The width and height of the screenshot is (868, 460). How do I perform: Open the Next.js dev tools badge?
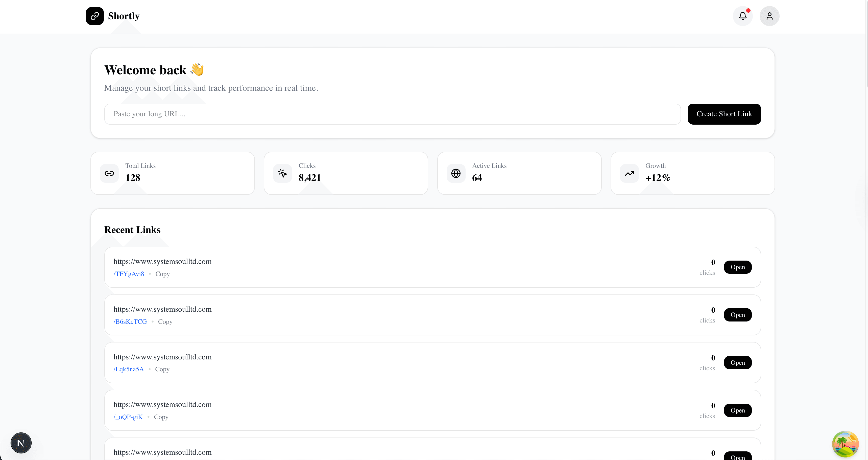coord(21,443)
